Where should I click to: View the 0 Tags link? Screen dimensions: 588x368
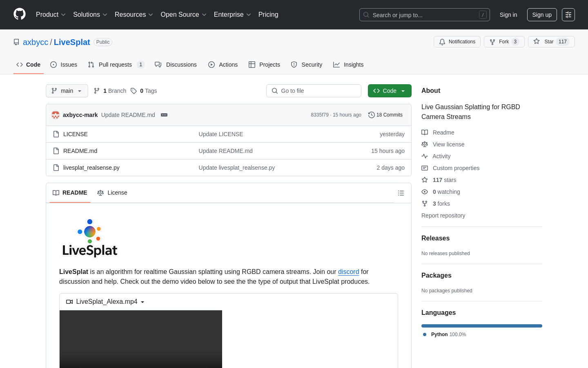tap(144, 91)
